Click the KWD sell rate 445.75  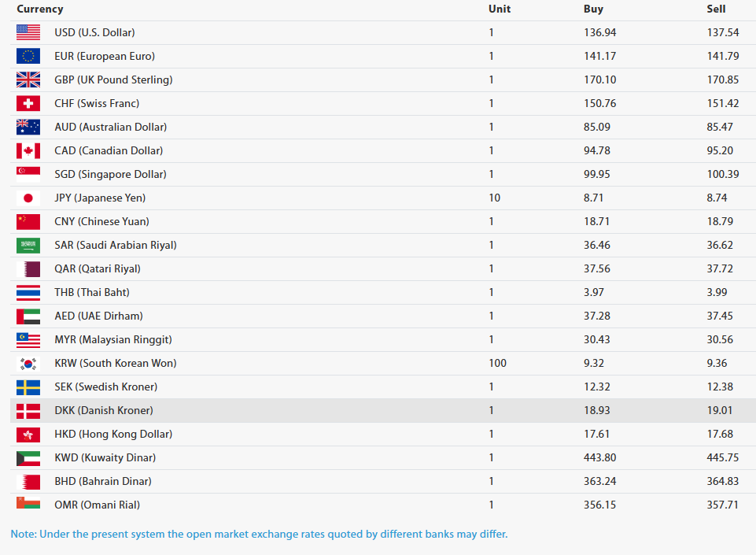723,457
